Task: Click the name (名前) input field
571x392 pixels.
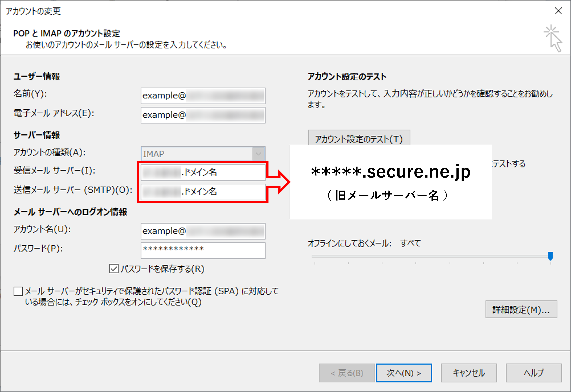Action: [203, 96]
